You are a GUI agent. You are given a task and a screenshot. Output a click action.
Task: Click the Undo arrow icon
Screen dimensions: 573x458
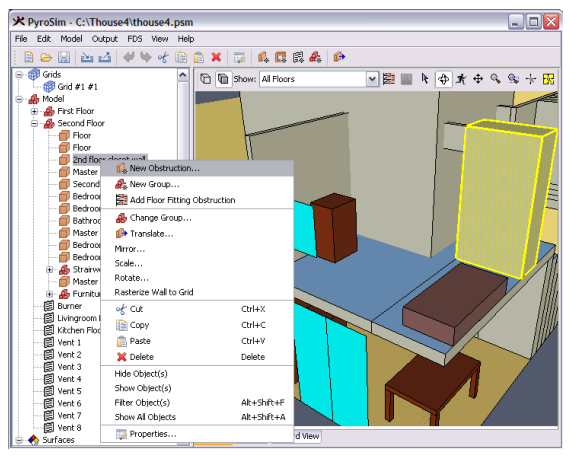(129, 57)
